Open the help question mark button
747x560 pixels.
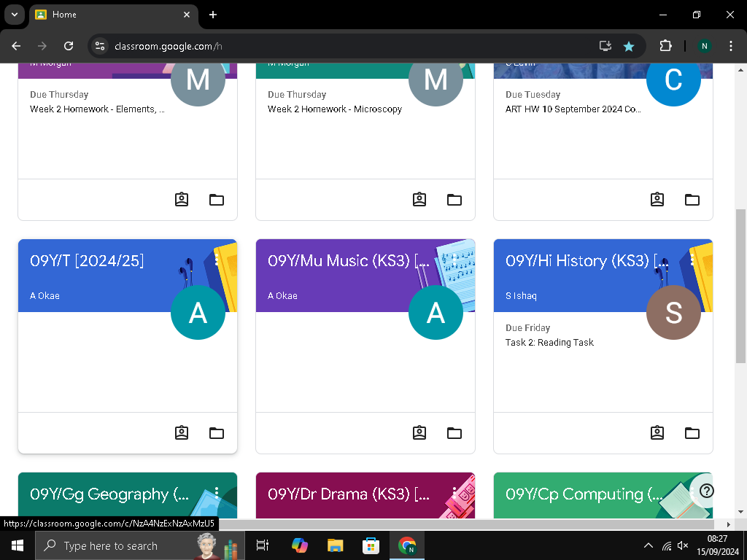coord(706,491)
